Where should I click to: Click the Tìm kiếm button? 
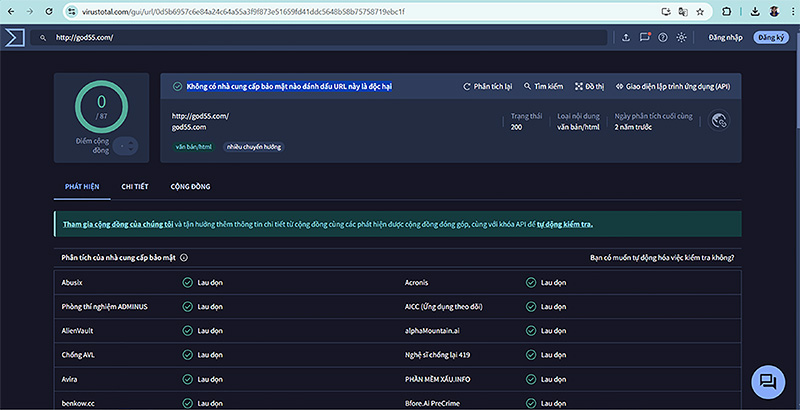(543, 87)
